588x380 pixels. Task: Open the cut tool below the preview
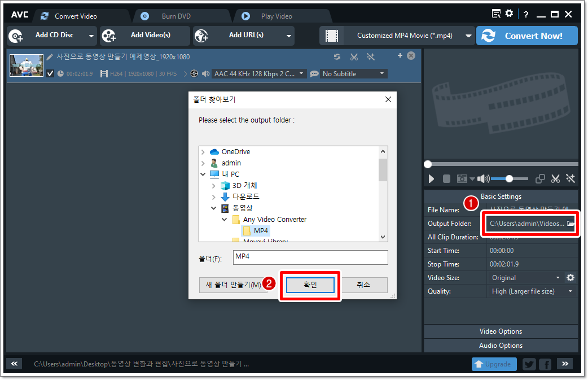(x=555, y=179)
